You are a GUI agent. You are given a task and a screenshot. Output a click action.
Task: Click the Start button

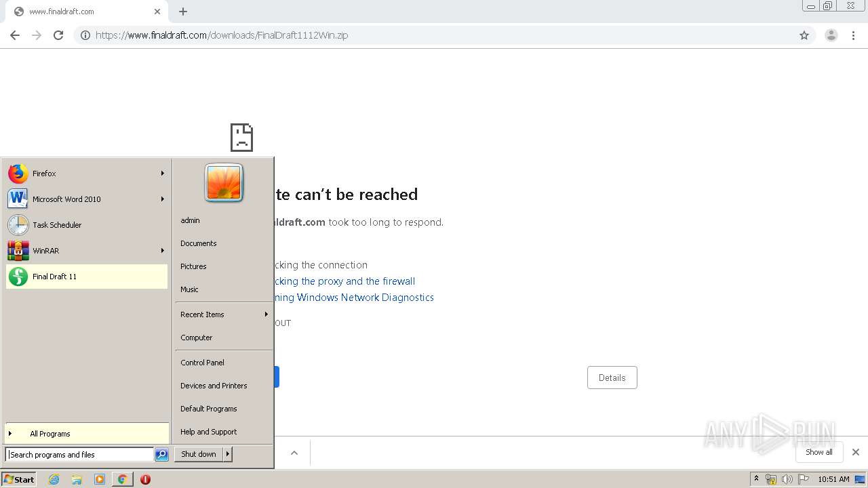pyautogui.click(x=19, y=479)
